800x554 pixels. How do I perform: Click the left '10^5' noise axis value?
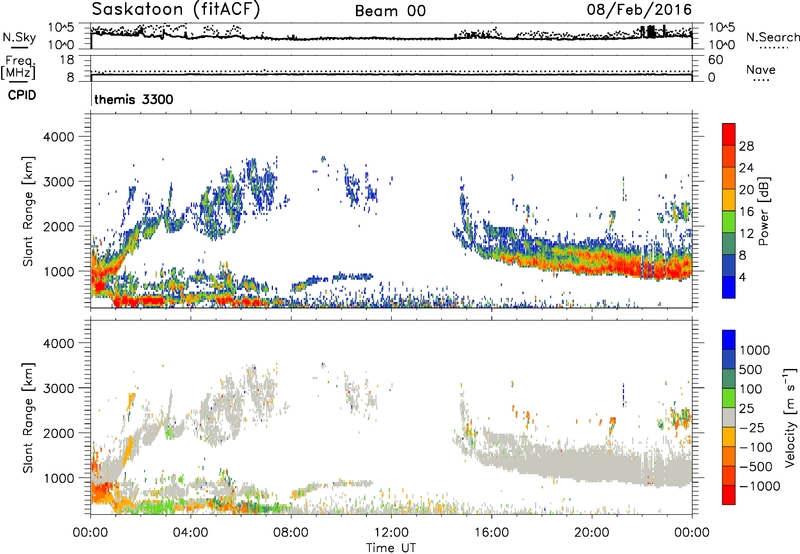61,28
